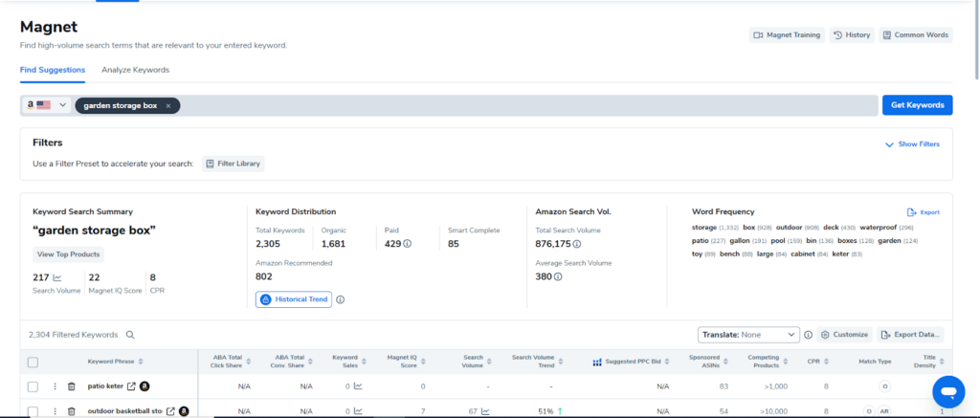Expand the Translate dropdown
Viewport: 980px width, 418px height.
[748, 335]
